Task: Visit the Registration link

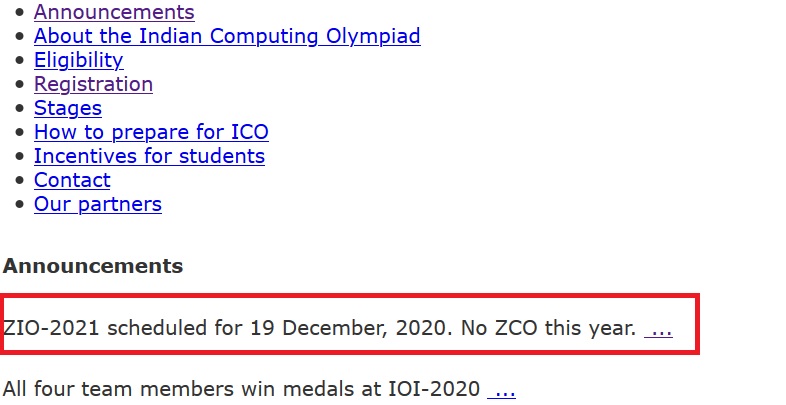Action: [x=93, y=85]
